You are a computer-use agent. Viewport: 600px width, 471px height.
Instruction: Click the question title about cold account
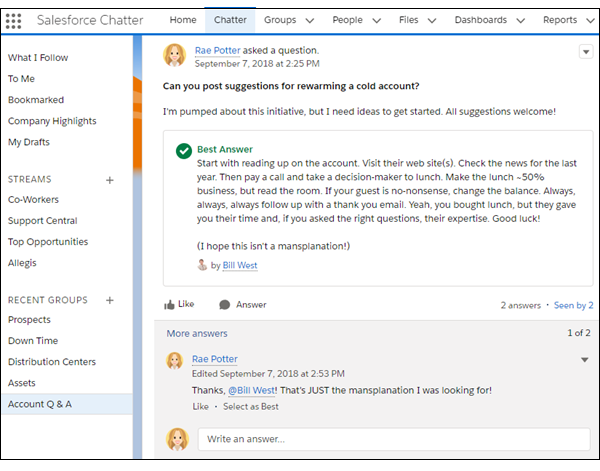291,86
